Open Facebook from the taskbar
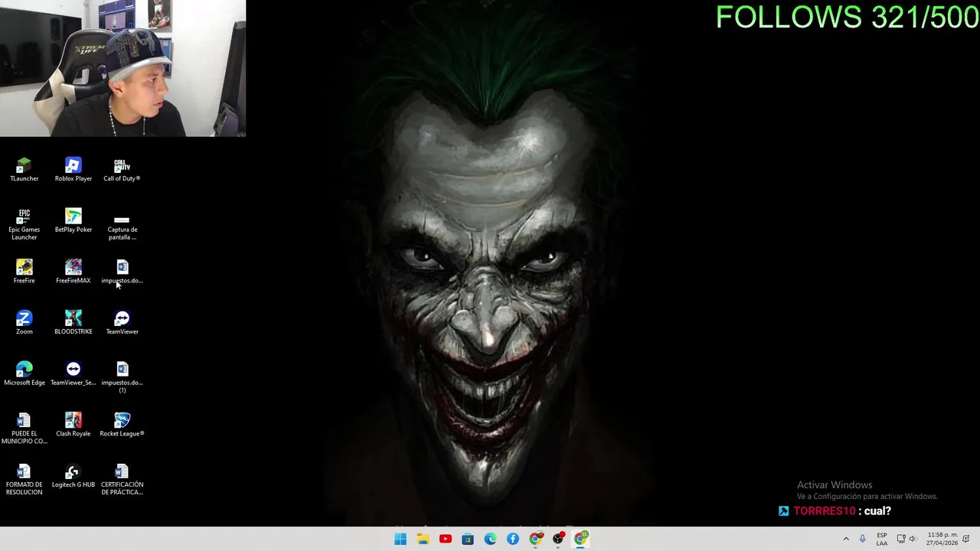 pyautogui.click(x=513, y=539)
